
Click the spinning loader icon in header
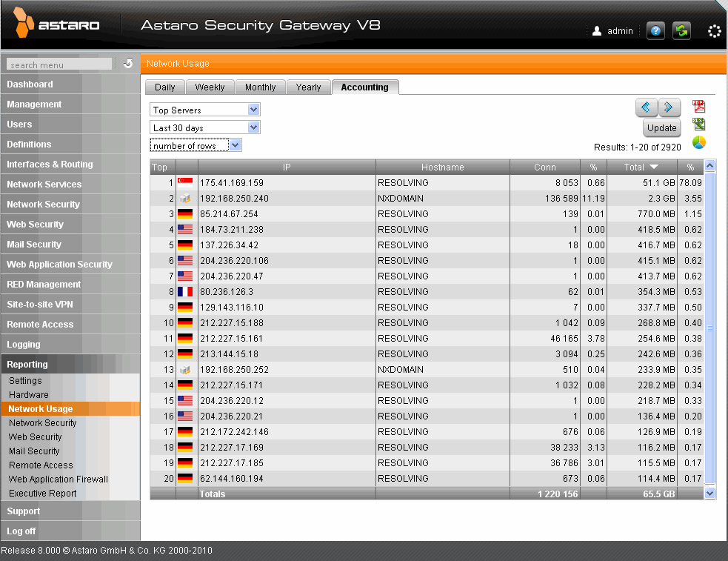(714, 31)
